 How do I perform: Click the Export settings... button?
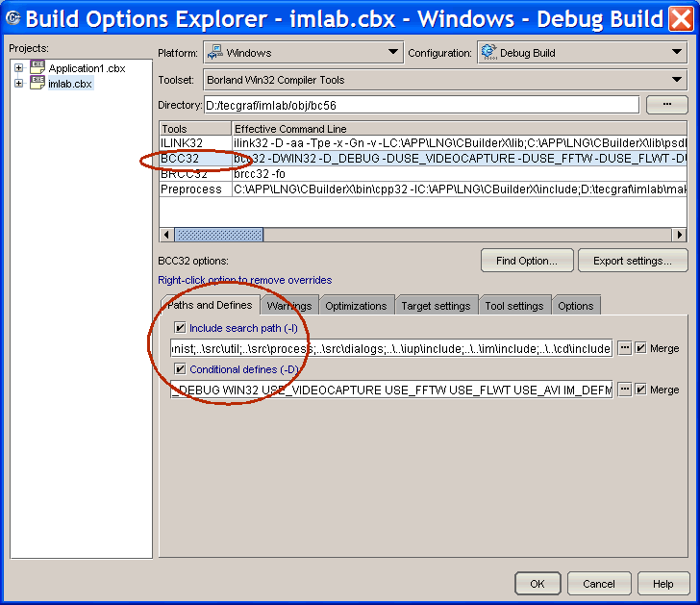pos(633,261)
